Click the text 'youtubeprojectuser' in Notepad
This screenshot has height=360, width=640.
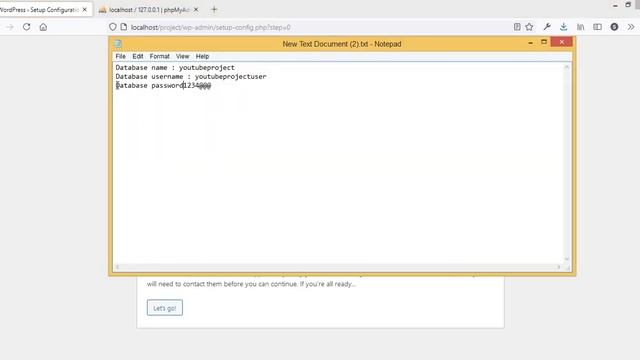click(230, 76)
